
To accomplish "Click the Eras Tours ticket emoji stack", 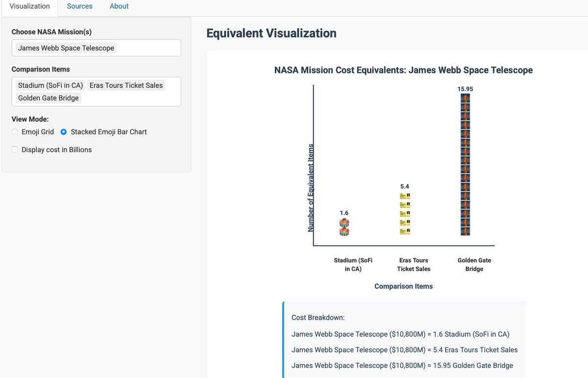I will coord(405,213).
